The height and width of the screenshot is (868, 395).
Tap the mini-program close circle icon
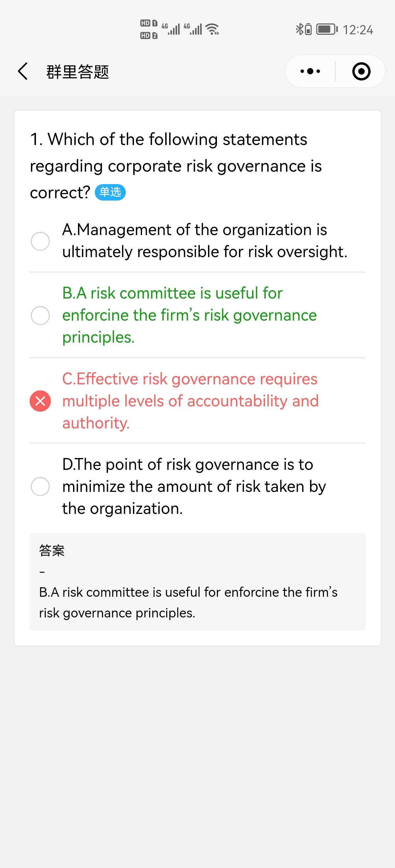coord(361,71)
